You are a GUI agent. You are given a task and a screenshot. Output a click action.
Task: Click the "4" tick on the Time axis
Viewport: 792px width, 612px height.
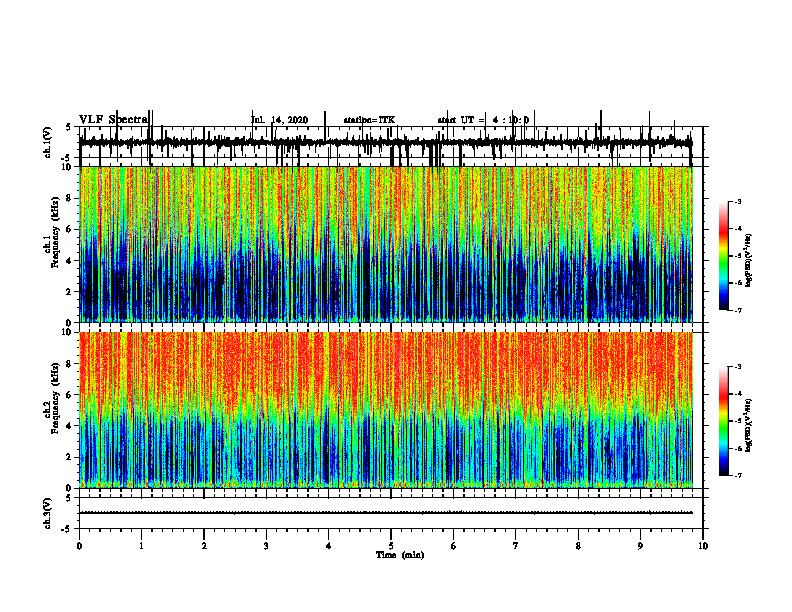329,546
